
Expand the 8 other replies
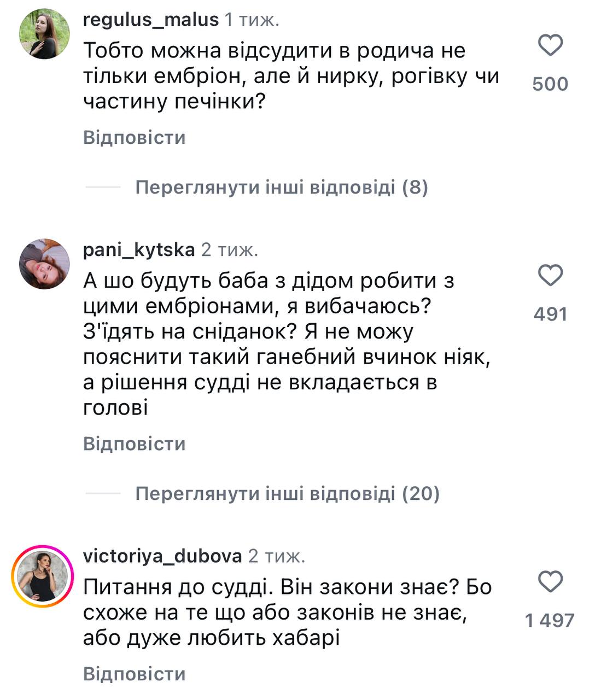pyautogui.click(x=281, y=188)
